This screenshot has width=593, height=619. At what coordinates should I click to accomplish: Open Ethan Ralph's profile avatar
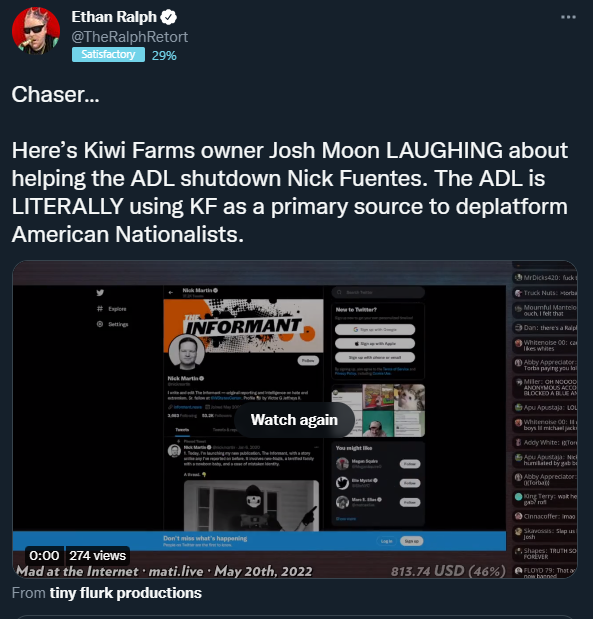pos(36,31)
